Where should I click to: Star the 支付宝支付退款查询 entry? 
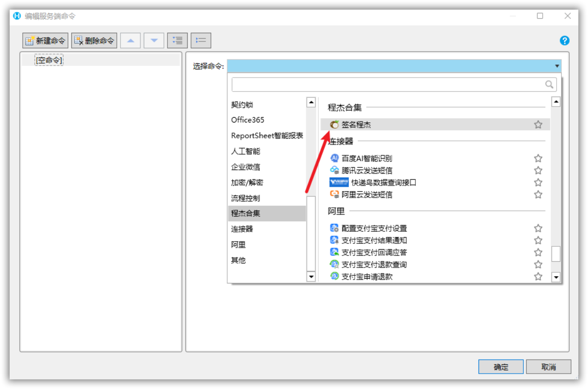click(x=538, y=264)
